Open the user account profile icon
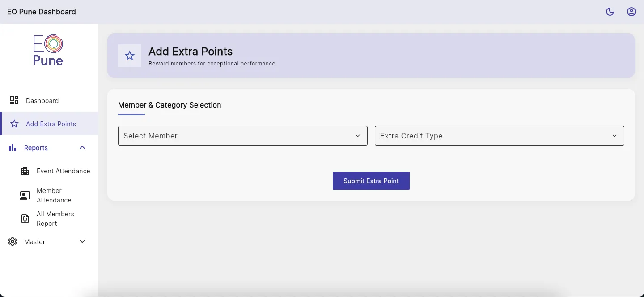This screenshot has width=644, height=297. click(x=631, y=12)
